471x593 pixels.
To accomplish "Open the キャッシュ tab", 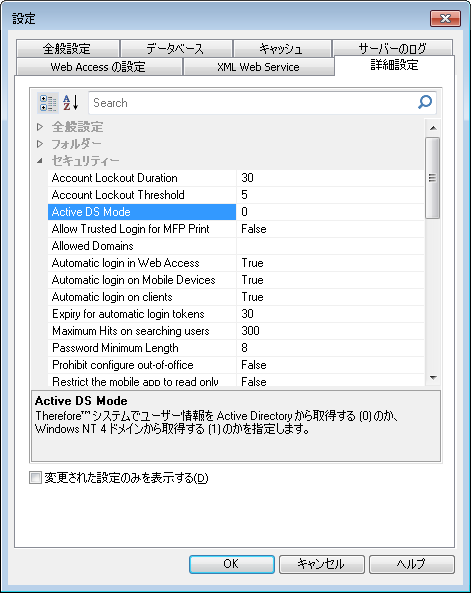I will [x=282, y=48].
